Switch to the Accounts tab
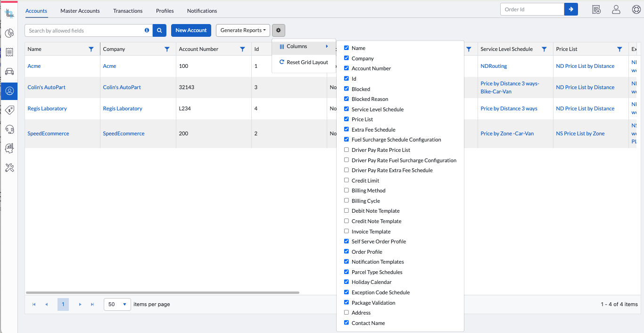Viewport: 644px width, 333px height. [36, 11]
